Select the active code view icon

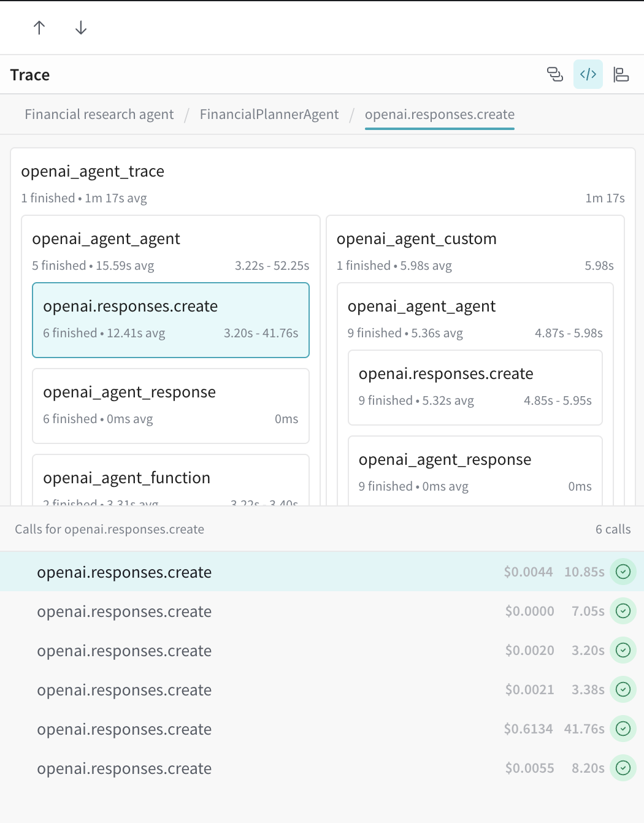click(x=588, y=74)
